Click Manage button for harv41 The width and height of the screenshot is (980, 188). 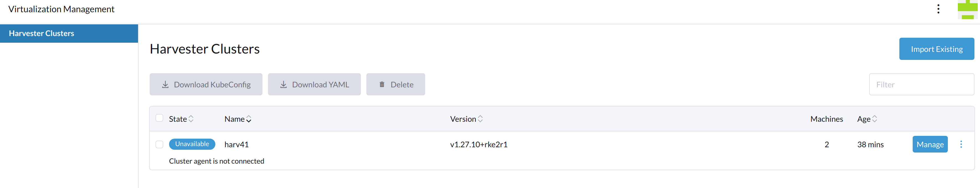(x=930, y=144)
